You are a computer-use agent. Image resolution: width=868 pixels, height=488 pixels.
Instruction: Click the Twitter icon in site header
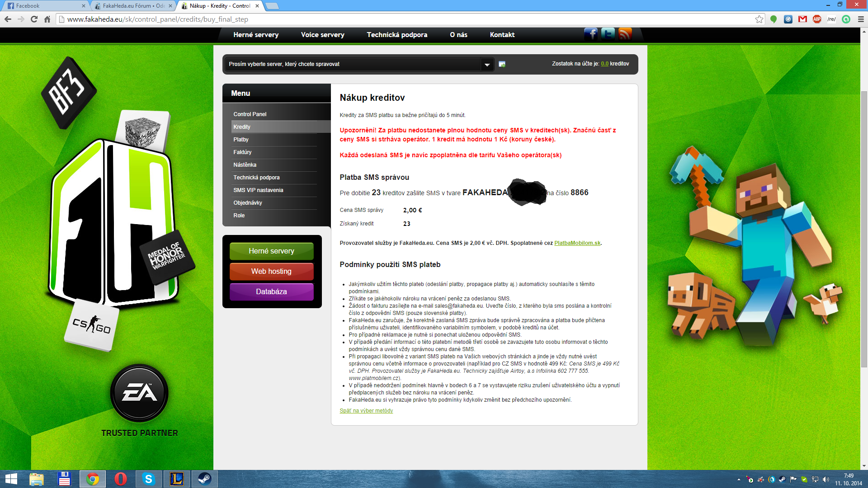(x=608, y=34)
